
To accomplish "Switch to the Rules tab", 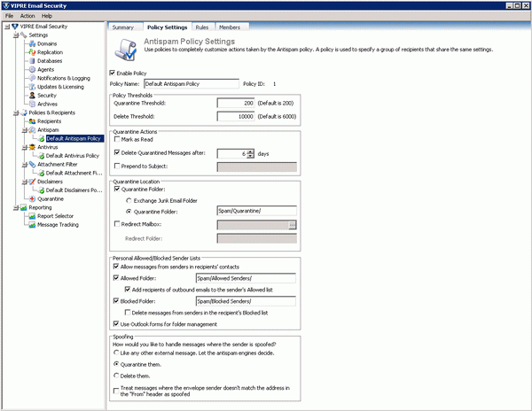I will (202, 27).
